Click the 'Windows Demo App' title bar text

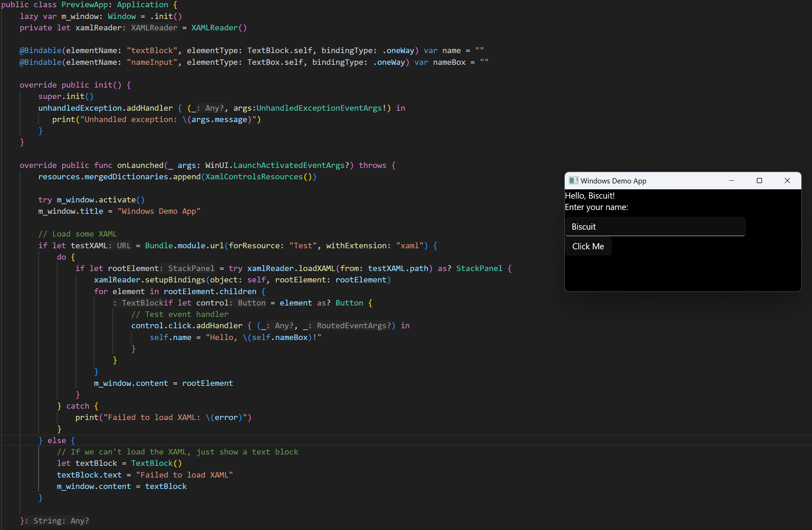pos(613,181)
